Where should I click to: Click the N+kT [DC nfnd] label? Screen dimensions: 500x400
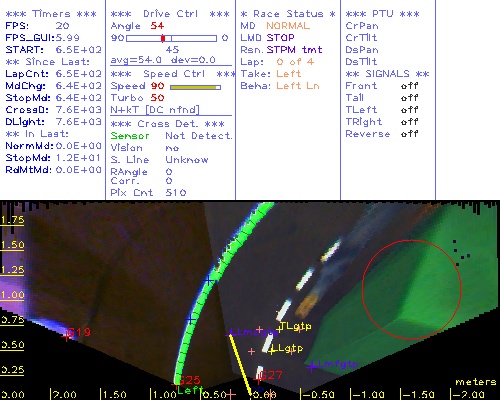point(155,110)
